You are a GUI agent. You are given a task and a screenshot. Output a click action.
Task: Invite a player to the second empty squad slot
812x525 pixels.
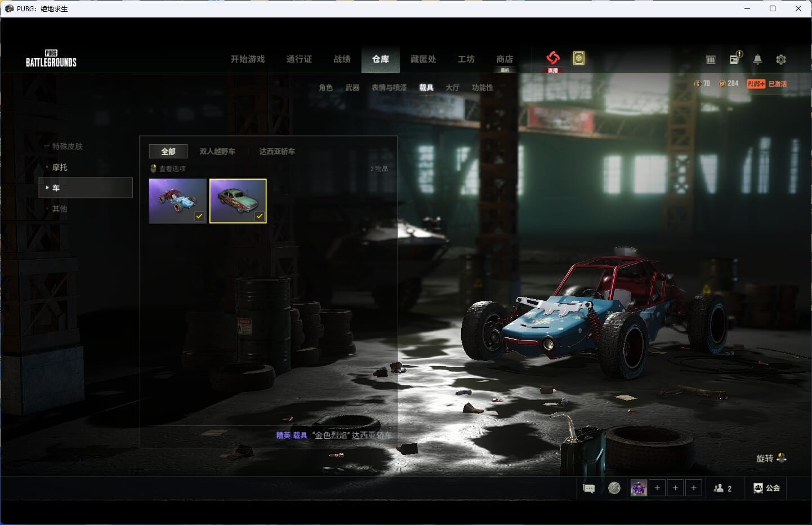point(676,488)
